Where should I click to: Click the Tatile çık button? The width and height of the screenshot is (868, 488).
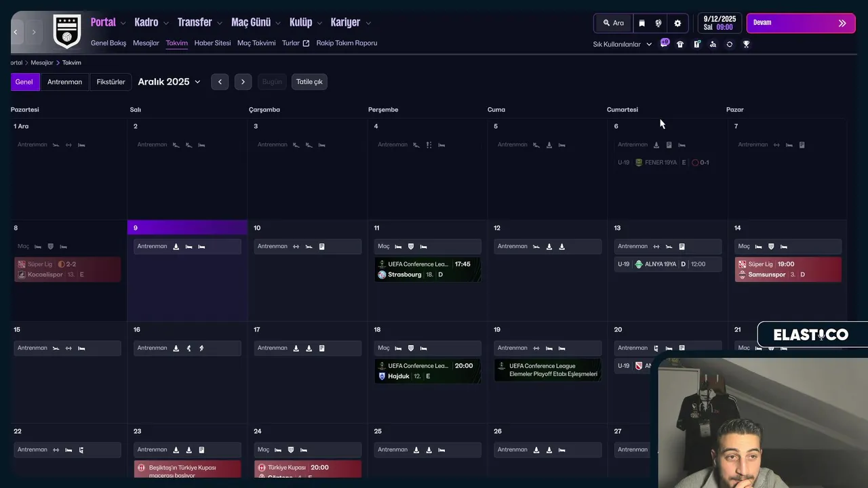[x=309, y=82]
